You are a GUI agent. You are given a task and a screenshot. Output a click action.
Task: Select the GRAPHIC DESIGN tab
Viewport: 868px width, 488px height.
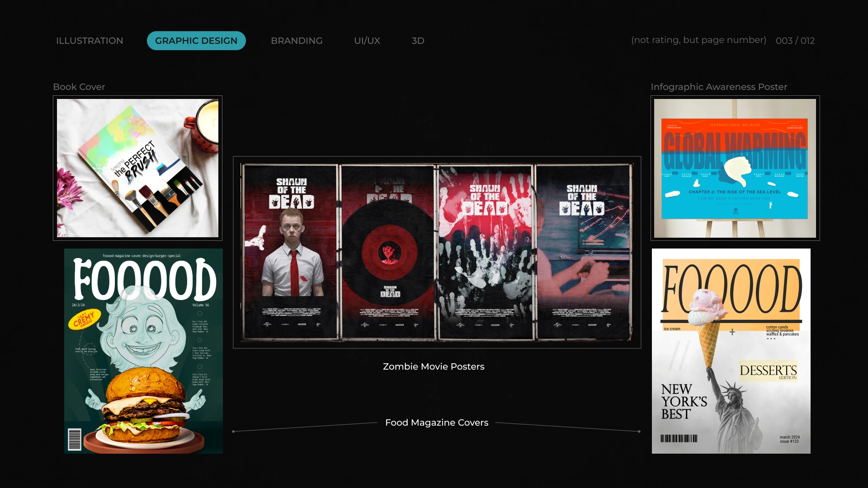tap(196, 41)
